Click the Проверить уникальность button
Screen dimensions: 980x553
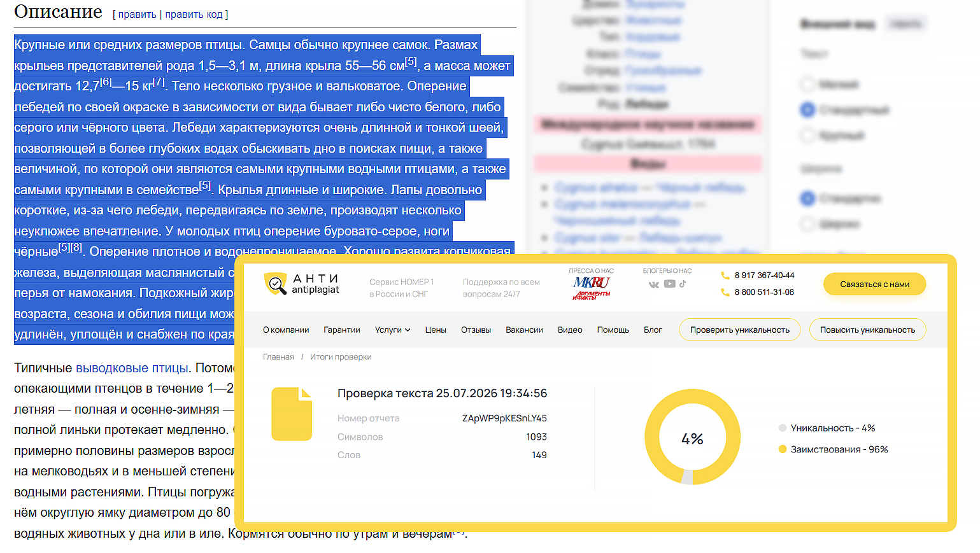click(739, 330)
